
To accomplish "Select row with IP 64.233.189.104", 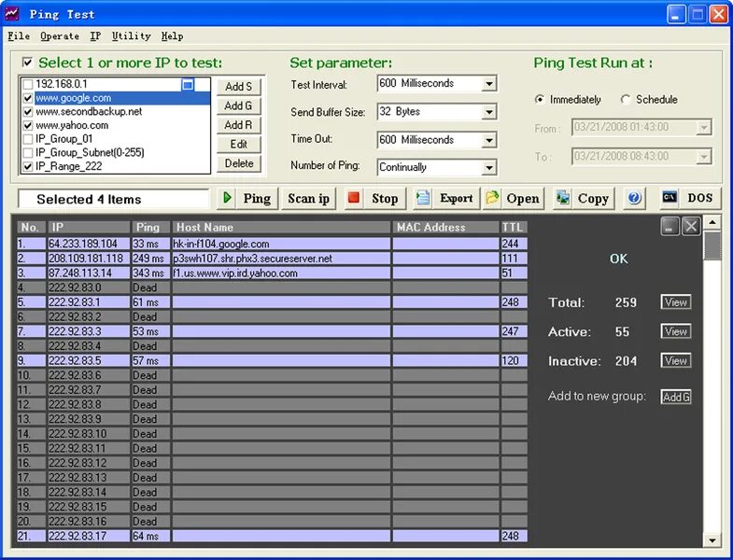I will pyautogui.click(x=272, y=244).
